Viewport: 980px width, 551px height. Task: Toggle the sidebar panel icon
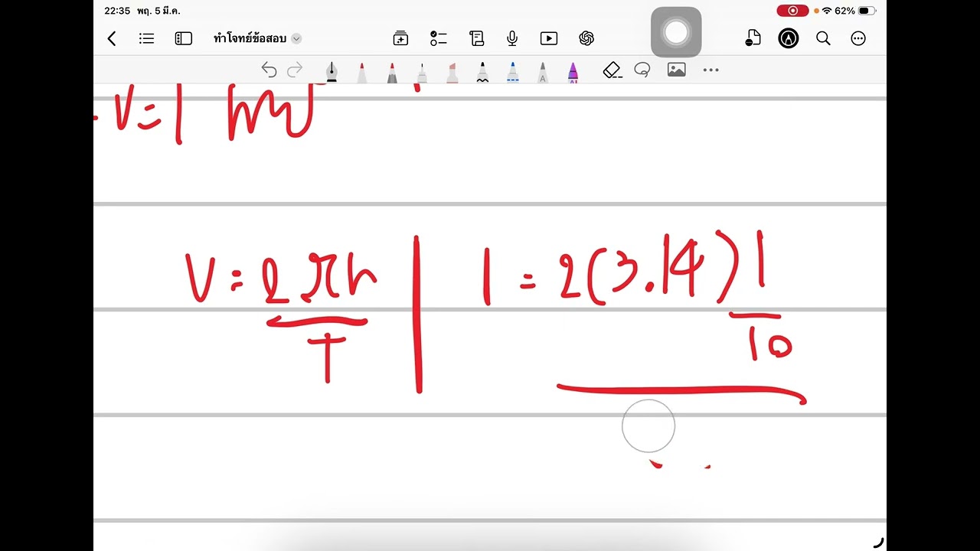point(184,38)
